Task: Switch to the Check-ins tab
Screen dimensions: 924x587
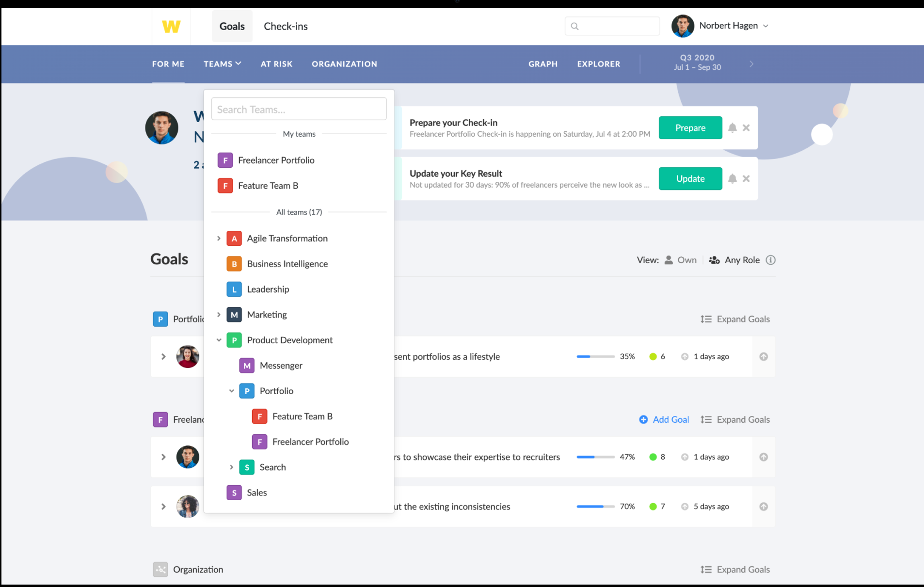Action: [286, 26]
